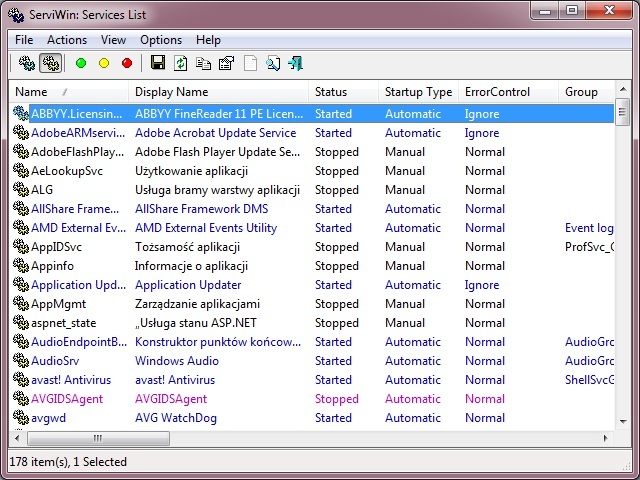Click the blank page toolbar icon
The height and width of the screenshot is (480, 640).
(250, 63)
